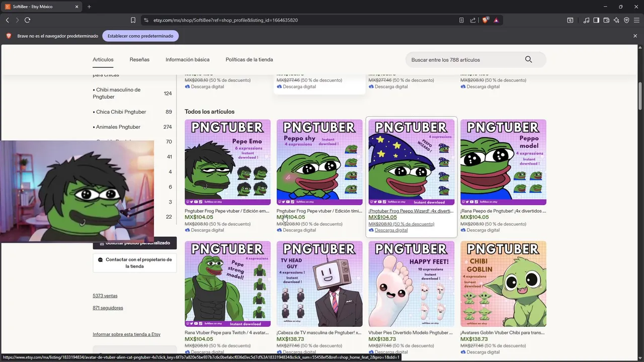
Task: Open the Leo AI sparkle icon
Action: point(616,20)
